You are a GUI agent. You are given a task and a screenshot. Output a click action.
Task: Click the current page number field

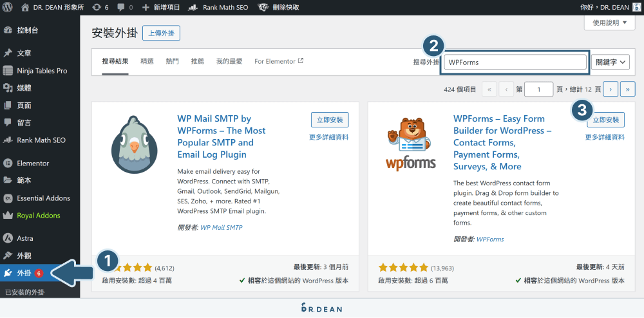pyautogui.click(x=539, y=89)
